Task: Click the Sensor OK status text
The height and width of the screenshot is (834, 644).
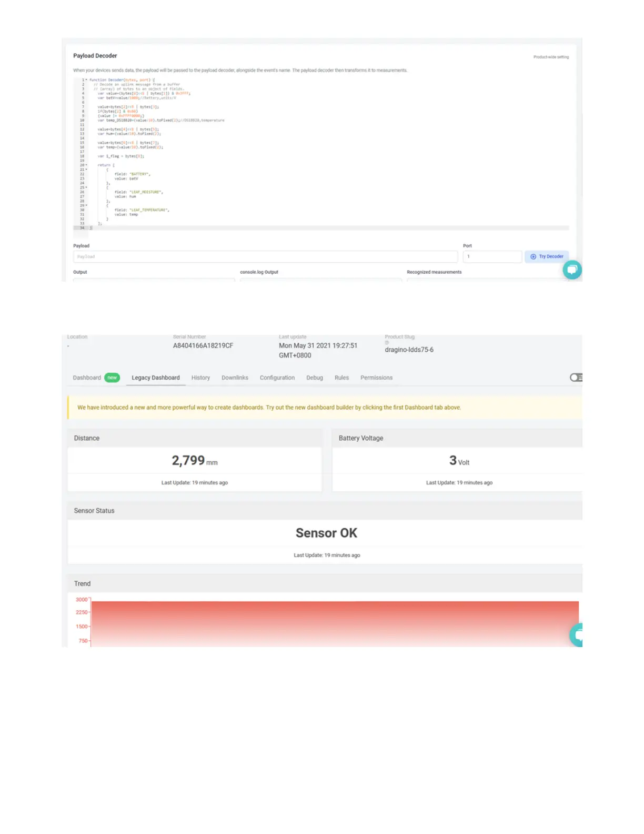Action: [326, 533]
